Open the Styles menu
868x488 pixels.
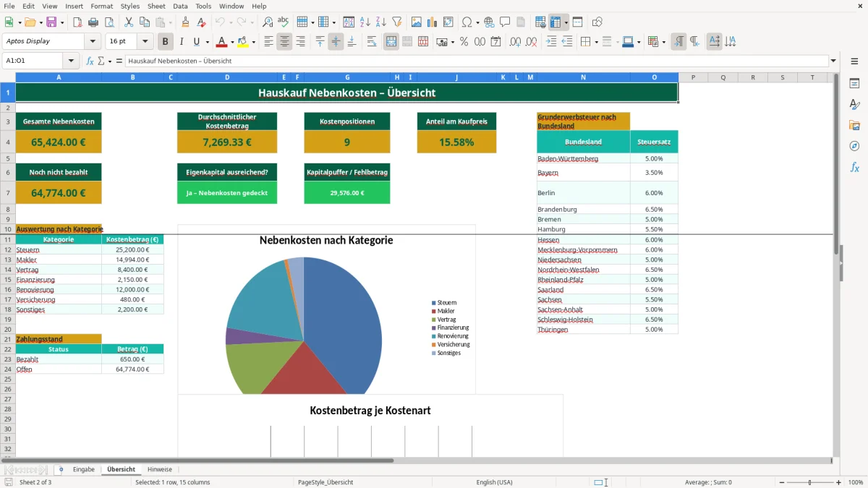click(130, 6)
